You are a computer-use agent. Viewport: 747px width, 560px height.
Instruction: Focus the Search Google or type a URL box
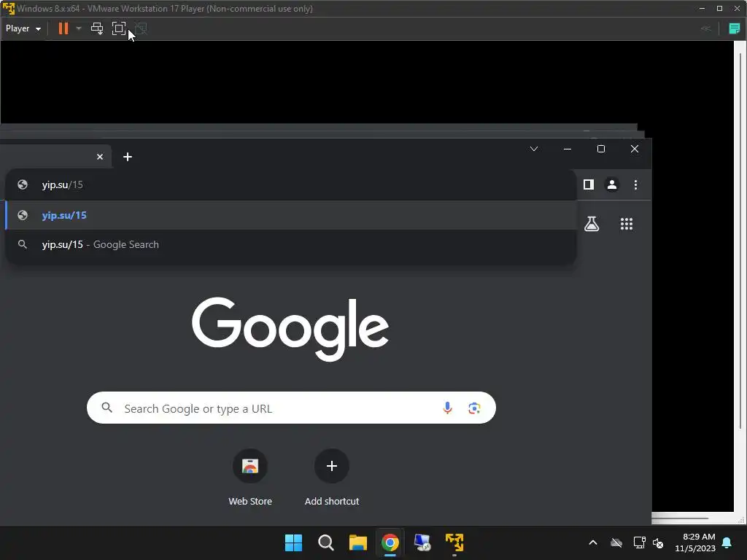[291, 408]
